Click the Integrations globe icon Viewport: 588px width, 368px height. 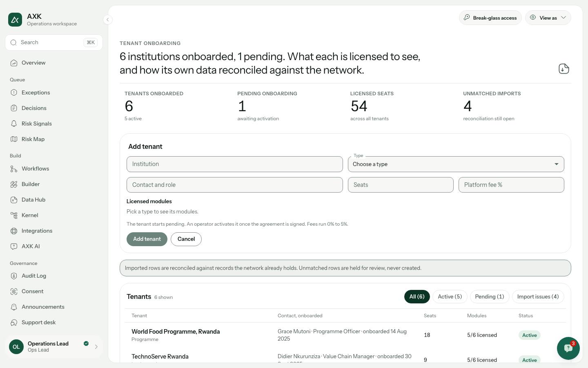tap(14, 231)
